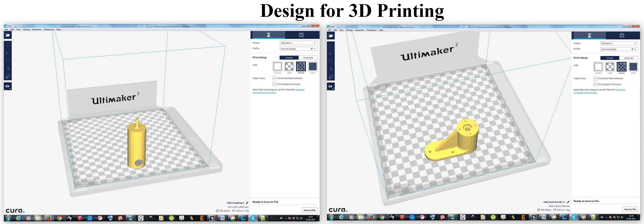Open Profile Normal Quality dropdown in left window

pyautogui.click(x=299, y=49)
